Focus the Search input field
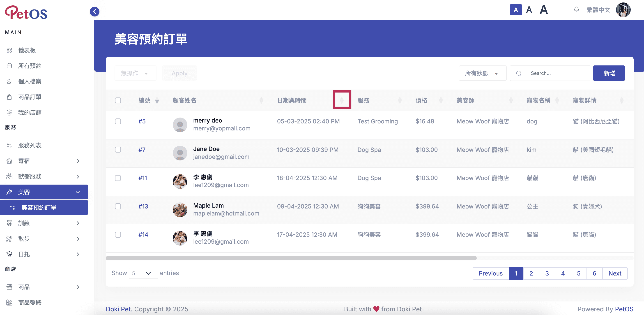This screenshot has width=644, height=315. [559, 73]
